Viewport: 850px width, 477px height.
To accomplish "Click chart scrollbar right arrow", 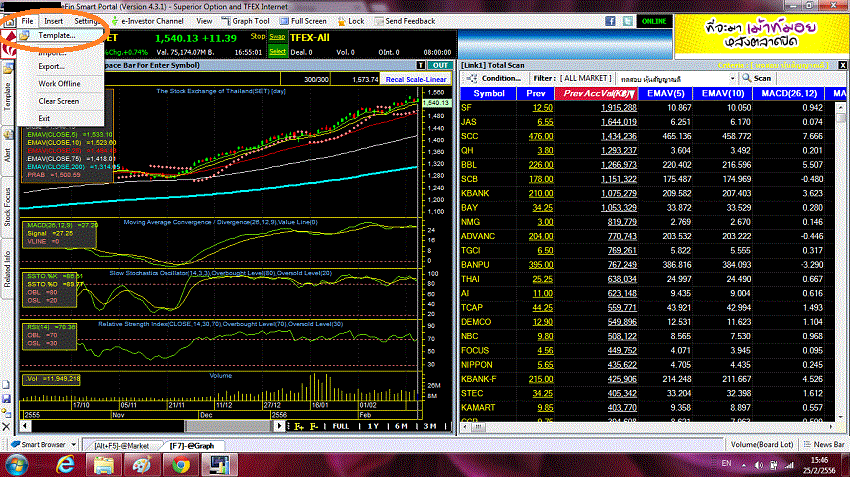I will 279,426.
